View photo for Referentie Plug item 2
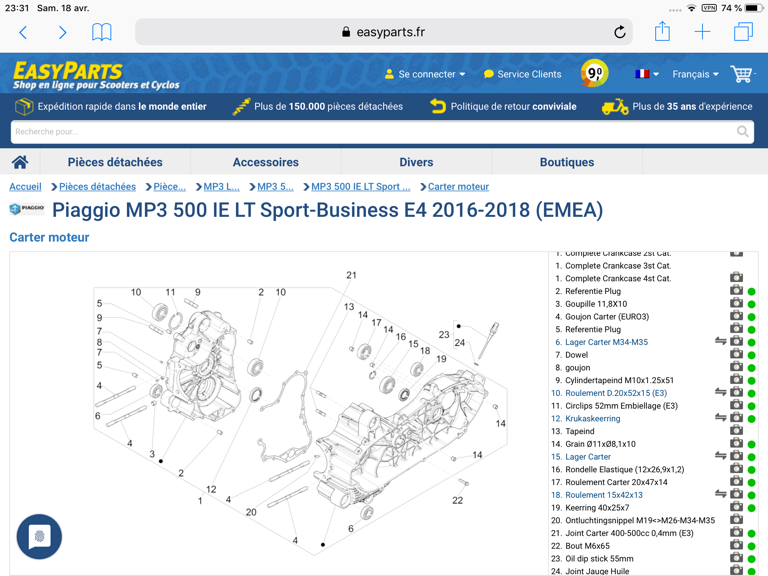The image size is (768, 576). 736,290
